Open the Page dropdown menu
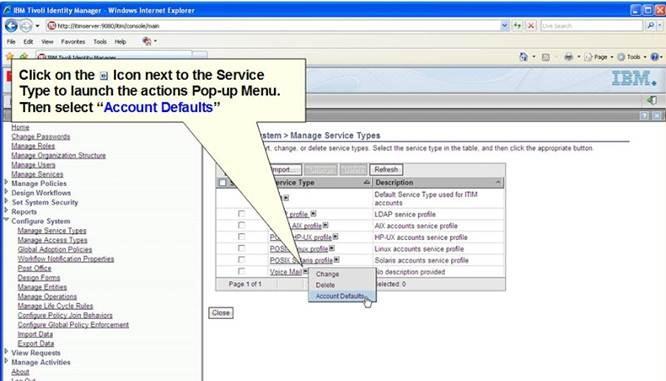 click(599, 57)
